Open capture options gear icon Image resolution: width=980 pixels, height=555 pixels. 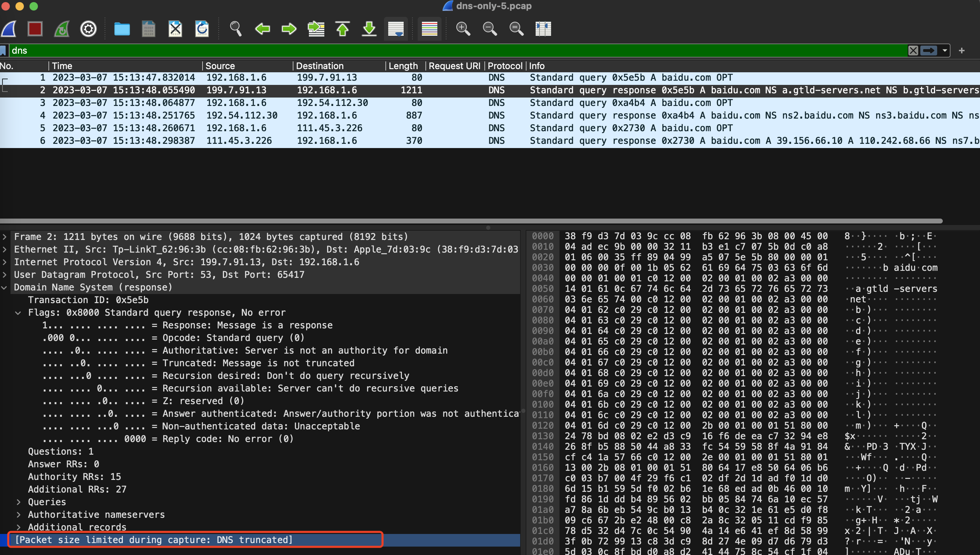[88, 28]
